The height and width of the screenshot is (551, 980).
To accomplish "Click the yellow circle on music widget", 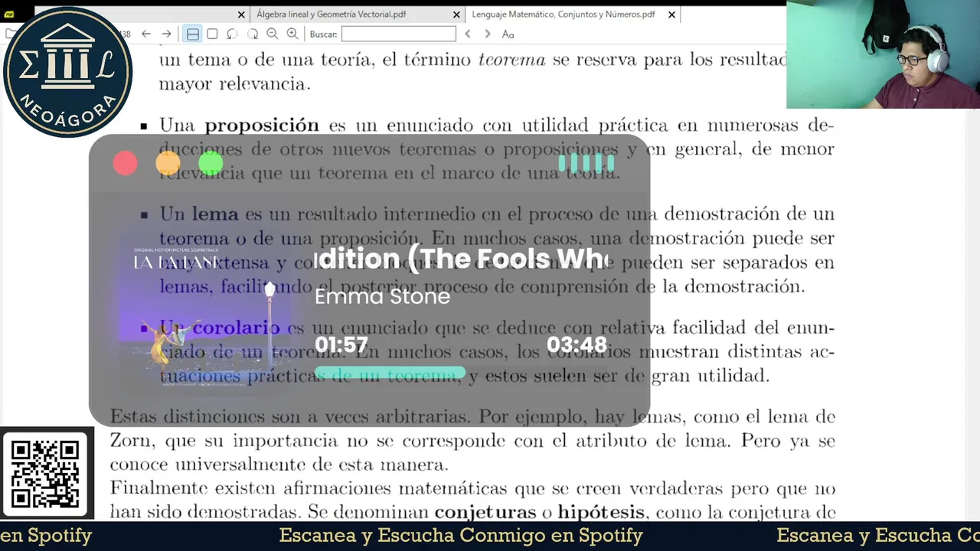I will pyautogui.click(x=168, y=163).
